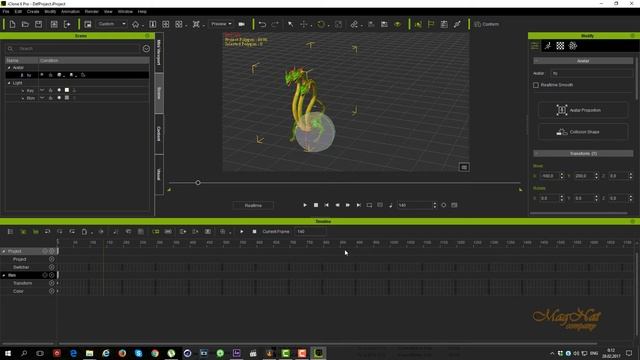Screen dimensions: 640x360
Task: Click the Avatar name field in Modify
Action: pyautogui.click(x=592, y=73)
